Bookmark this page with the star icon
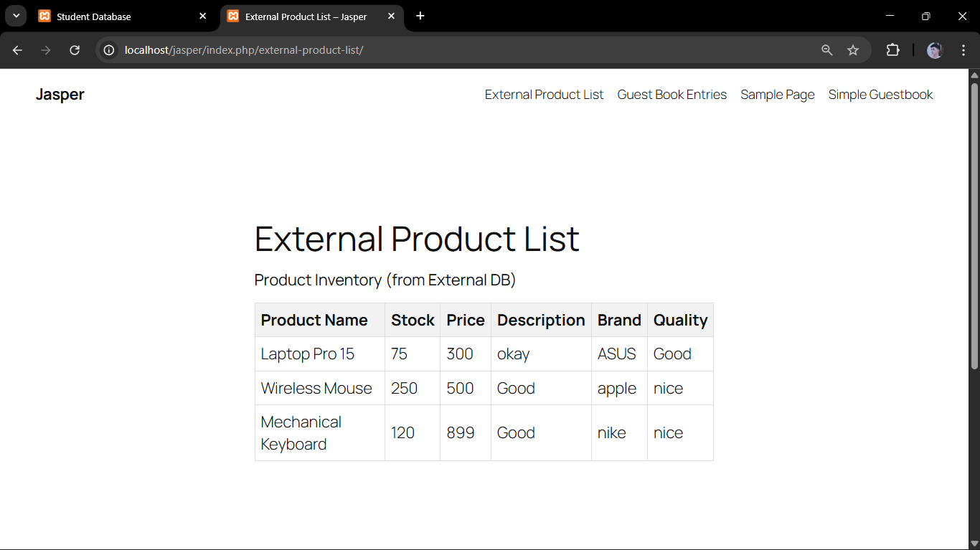980x550 pixels. (x=853, y=50)
